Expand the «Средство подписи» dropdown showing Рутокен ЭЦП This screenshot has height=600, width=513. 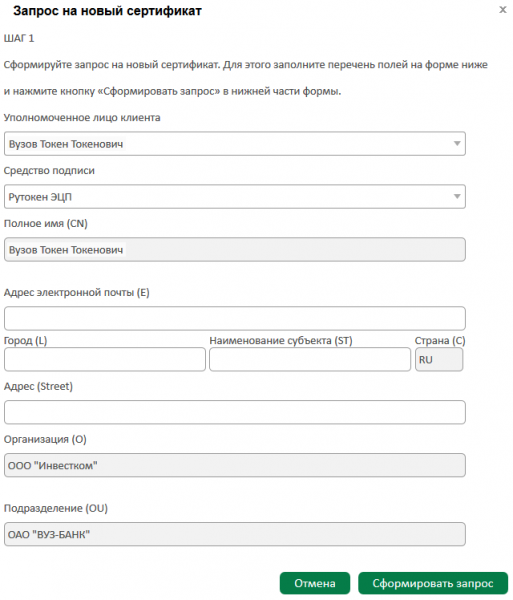(x=235, y=197)
